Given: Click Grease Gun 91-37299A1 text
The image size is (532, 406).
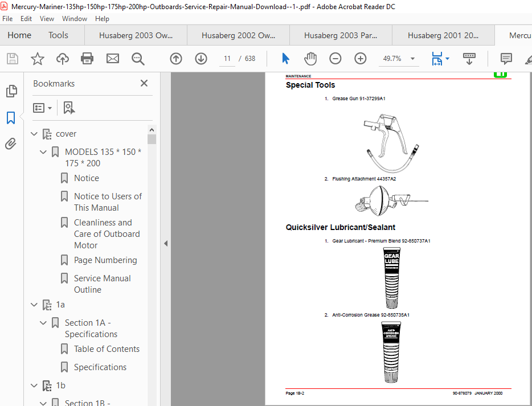Looking at the screenshot, I should [x=359, y=99].
